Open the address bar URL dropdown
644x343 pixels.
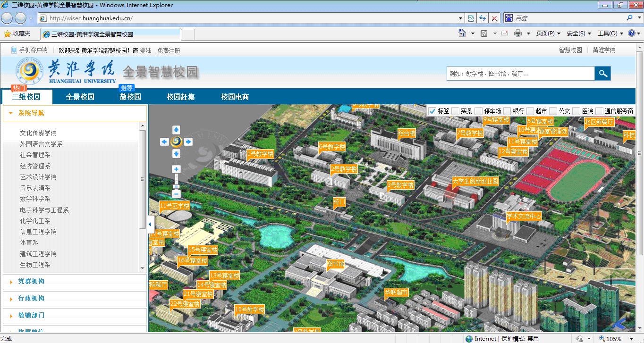(x=461, y=18)
